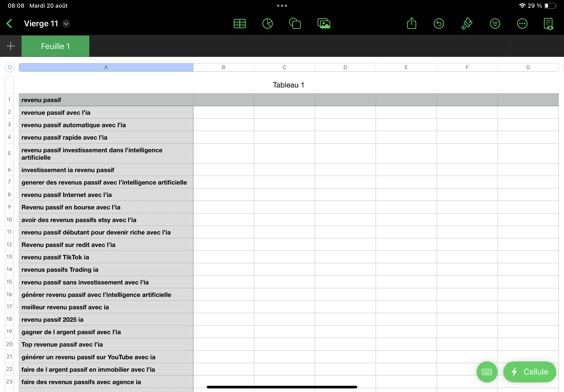Select cell 'revenu passif sans investissement avec l'ia'
Viewport: 564px width, 392px height.
[x=106, y=282]
